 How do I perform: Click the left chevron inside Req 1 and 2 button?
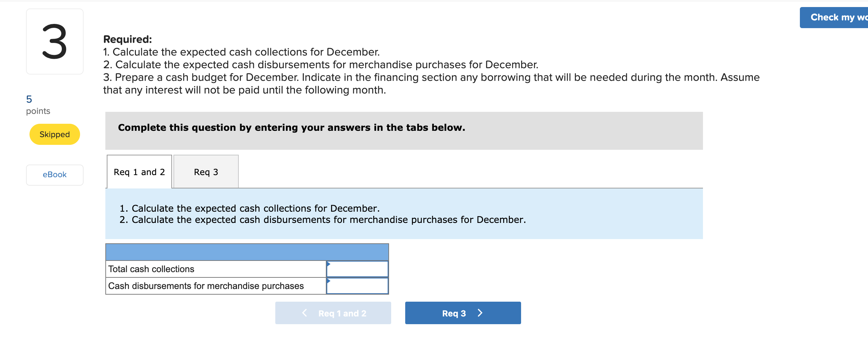pos(304,313)
